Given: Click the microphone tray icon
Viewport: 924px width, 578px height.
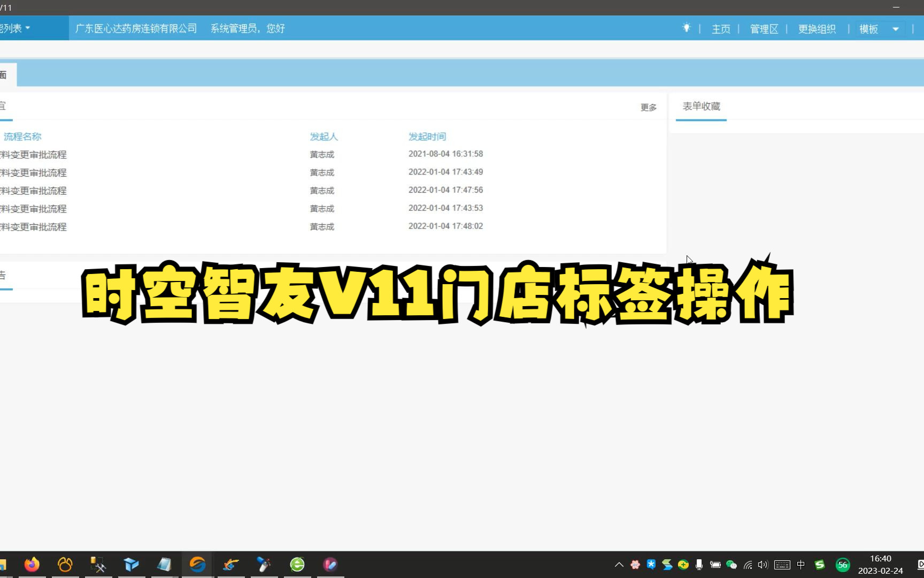Looking at the screenshot, I should 699,565.
